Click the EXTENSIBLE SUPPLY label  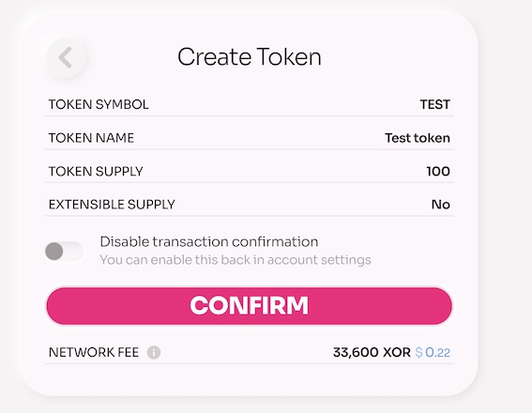pyautogui.click(x=112, y=205)
